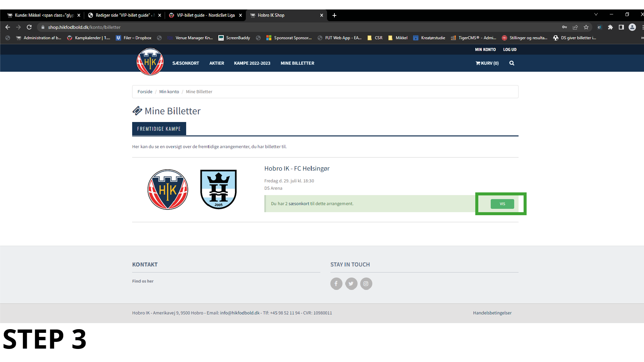
Task: Open the KURV (0) shopping cart
Action: coord(487,63)
